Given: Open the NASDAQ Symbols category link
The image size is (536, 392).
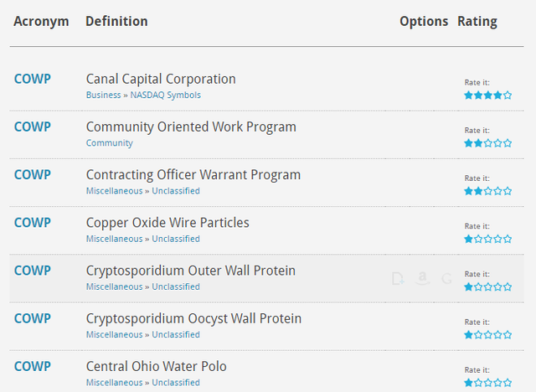Looking at the screenshot, I should pyautogui.click(x=165, y=95).
